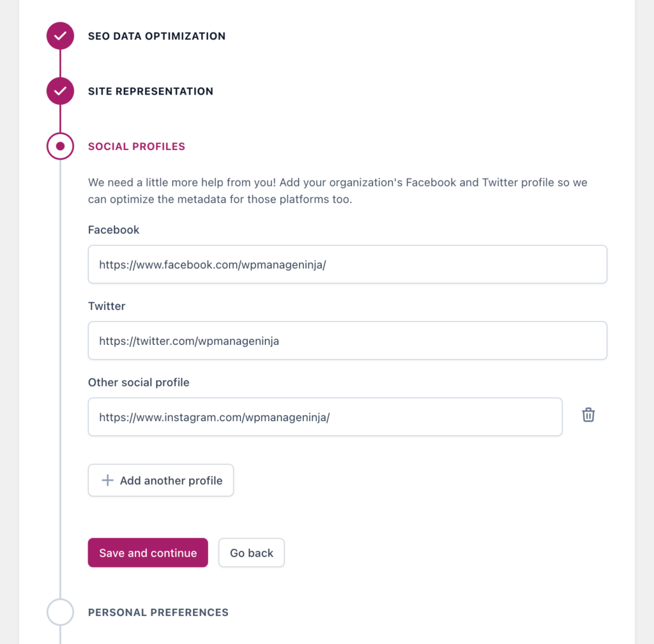The height and width of the screenshot is (644, 654).
Task: Open the SEO Data Optimization section
Action: click(x=157, y=36)
